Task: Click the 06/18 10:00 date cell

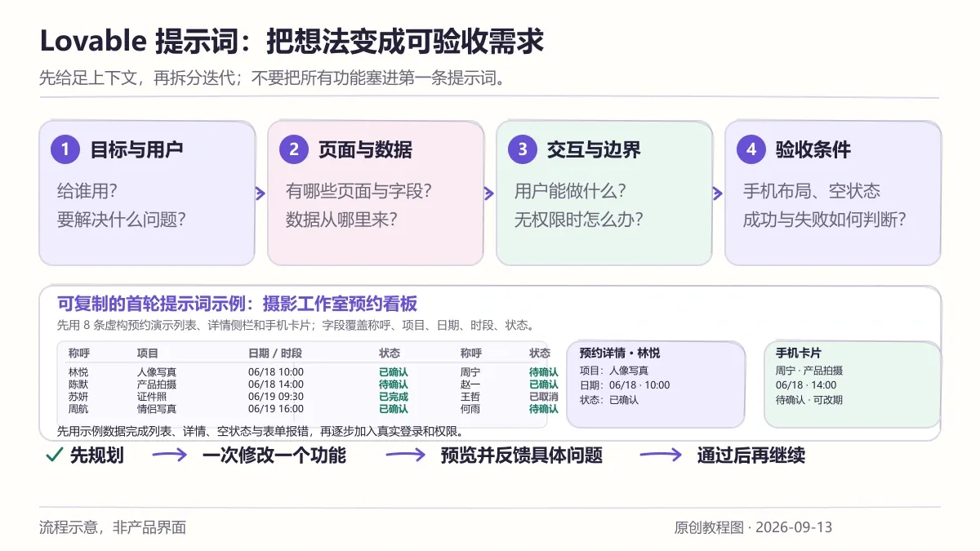Action: 276,372
